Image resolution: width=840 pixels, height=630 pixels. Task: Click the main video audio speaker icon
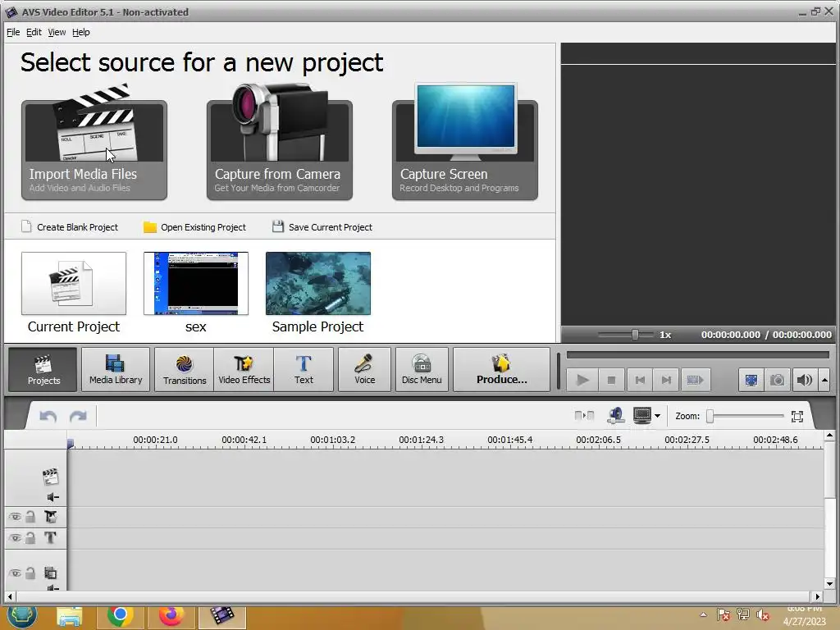coord(52,498)
